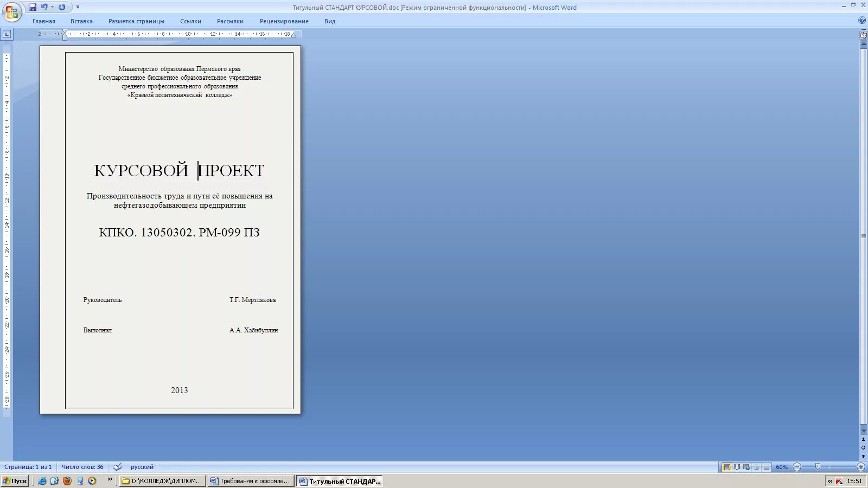Click the Пуск start button
The image size is (868, 488).
15,481
